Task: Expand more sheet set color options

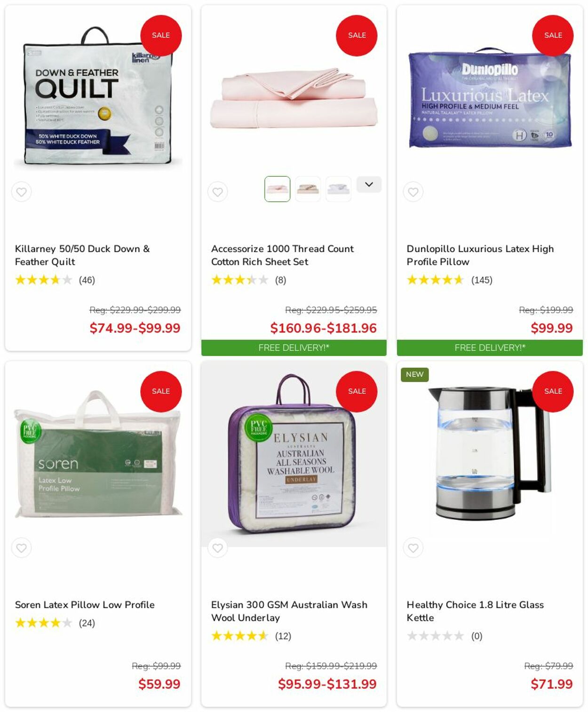Action: 369,184
